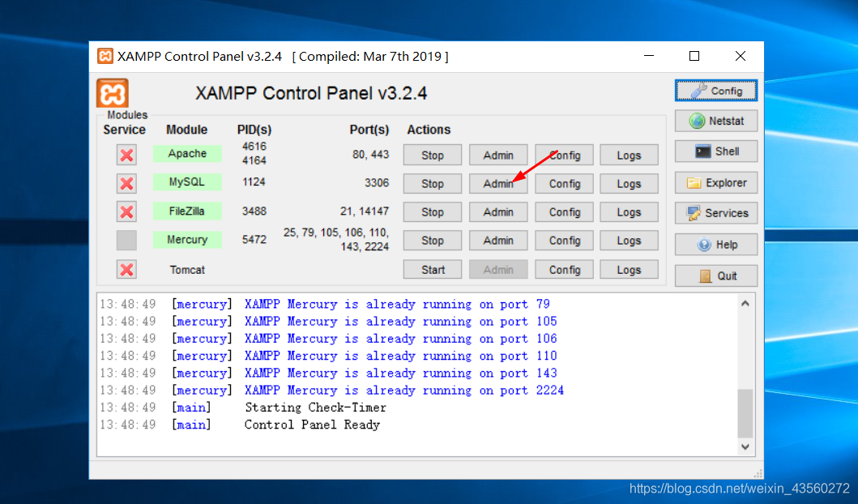Click the XAMPP logo in the panel header
This screenshot has width=858, height=504.
(x=113, y=93)
